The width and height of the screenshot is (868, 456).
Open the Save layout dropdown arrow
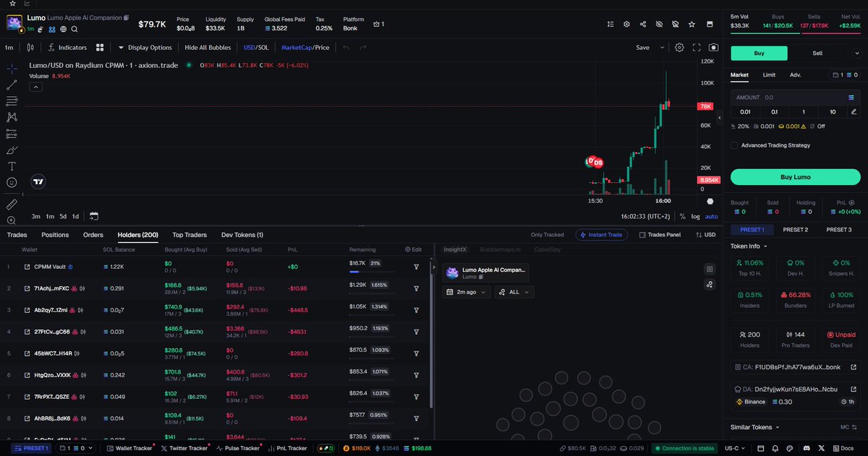tap(661, 48)
